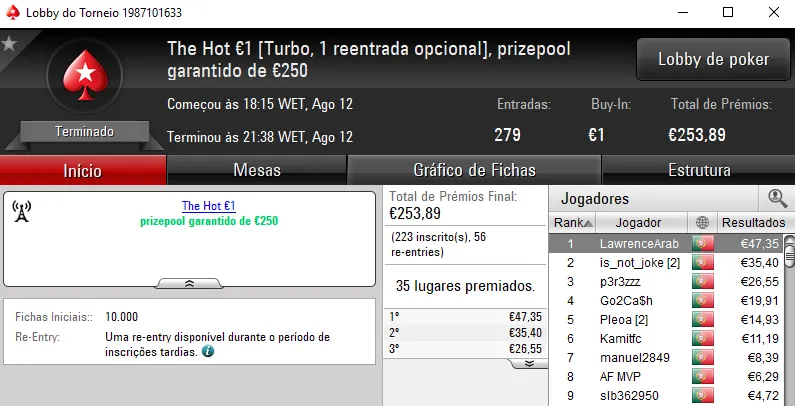Switch to the Mesas tab
Viewport: 795px width, 406px height.
tap(257, 170)
